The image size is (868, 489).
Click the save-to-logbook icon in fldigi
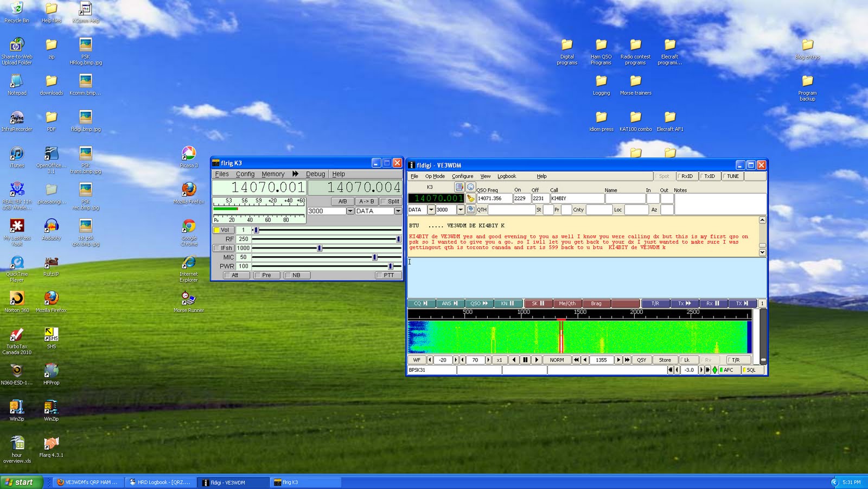470,211
